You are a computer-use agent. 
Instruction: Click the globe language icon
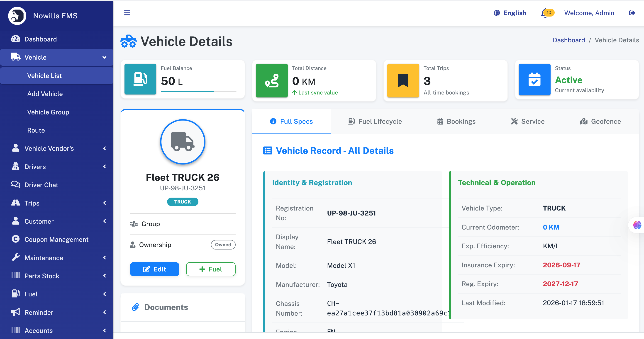497,13
